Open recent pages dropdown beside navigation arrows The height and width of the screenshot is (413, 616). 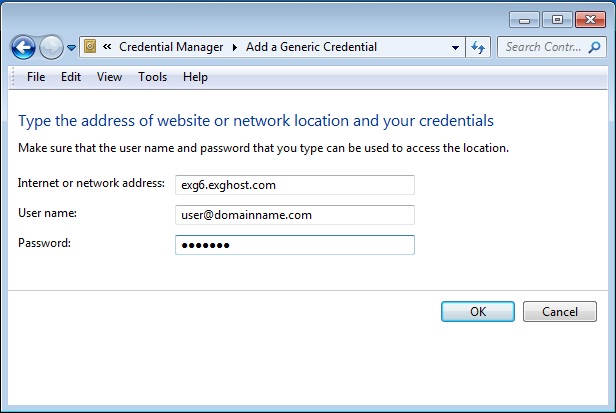point(71,48)
